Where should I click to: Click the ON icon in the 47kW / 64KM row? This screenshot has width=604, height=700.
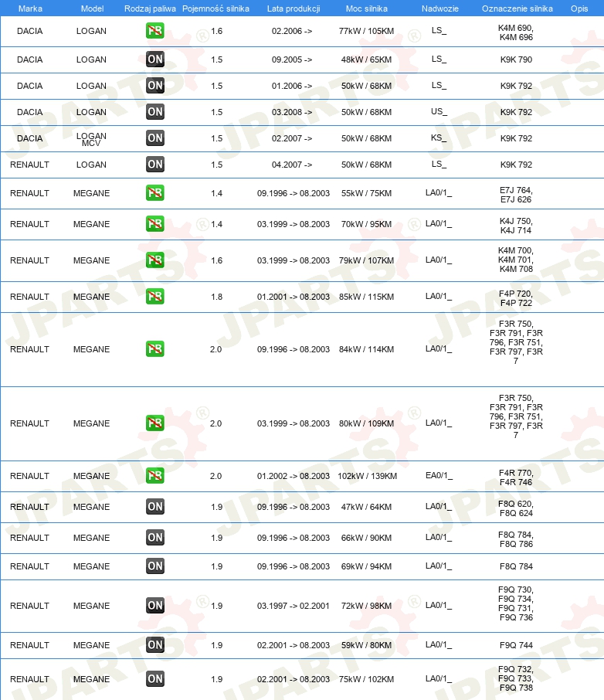[155, 506]
